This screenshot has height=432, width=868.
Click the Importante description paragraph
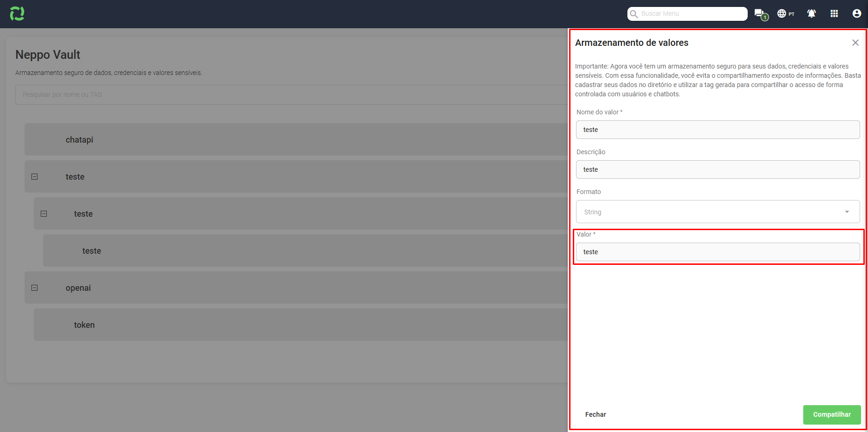click(x=718, y=80)
